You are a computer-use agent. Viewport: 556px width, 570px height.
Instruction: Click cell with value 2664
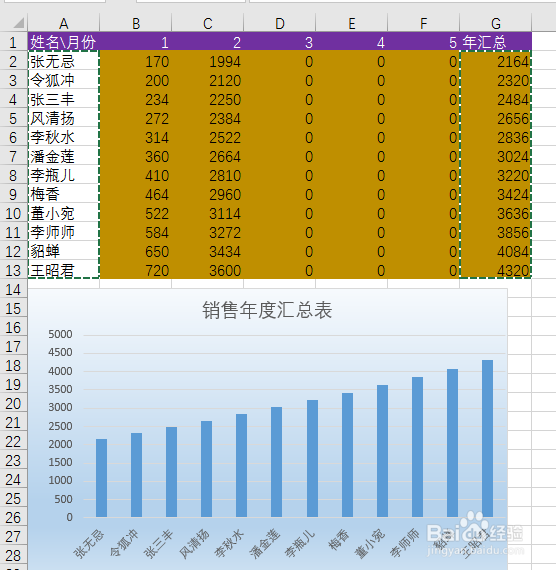tap(208, 156)
